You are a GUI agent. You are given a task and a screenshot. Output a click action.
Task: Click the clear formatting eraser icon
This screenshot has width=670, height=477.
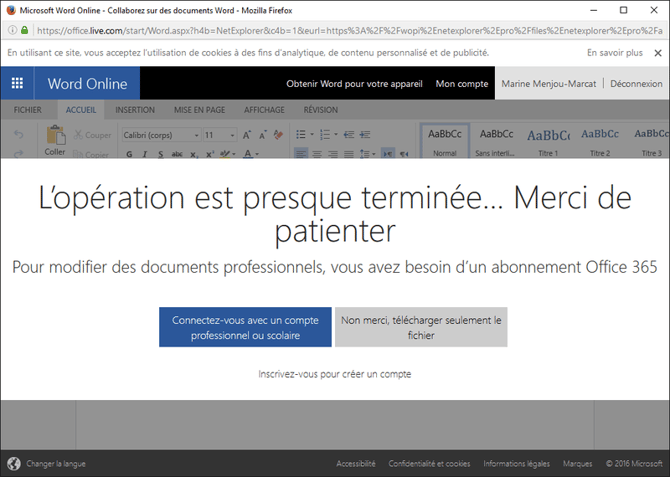[x=278, y=135]
